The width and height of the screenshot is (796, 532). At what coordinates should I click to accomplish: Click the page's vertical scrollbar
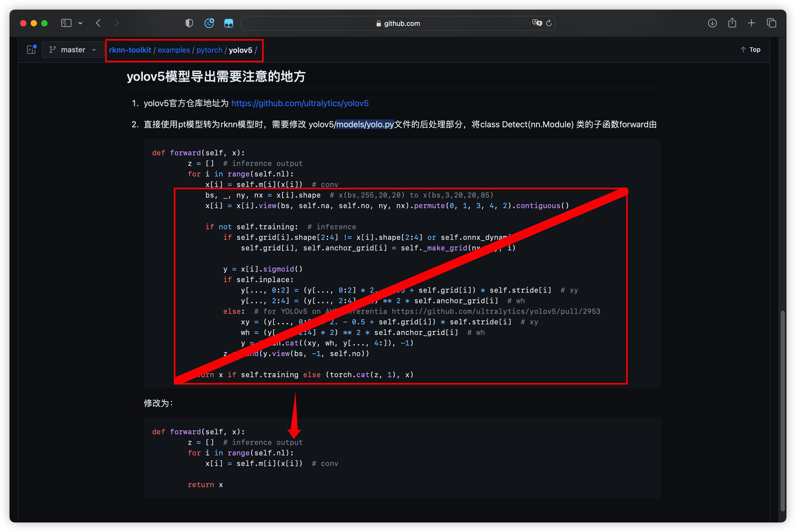pyautogui.click(x=783, y=410)
